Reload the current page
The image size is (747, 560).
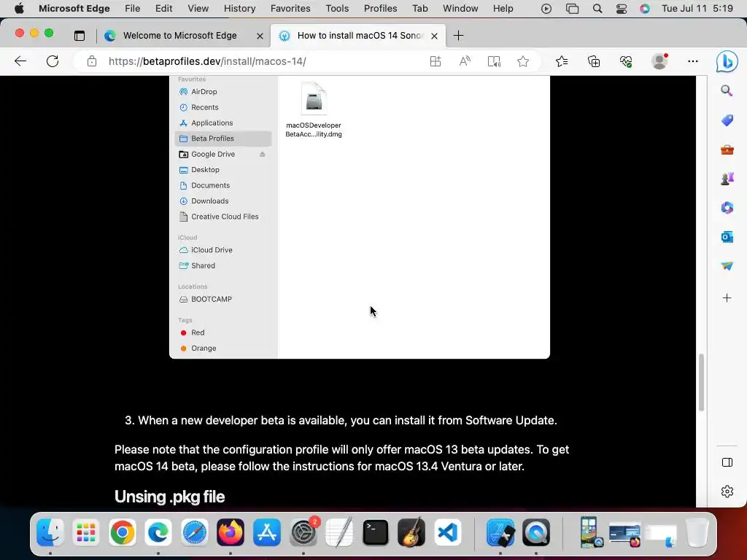click(x=53, y=61)
